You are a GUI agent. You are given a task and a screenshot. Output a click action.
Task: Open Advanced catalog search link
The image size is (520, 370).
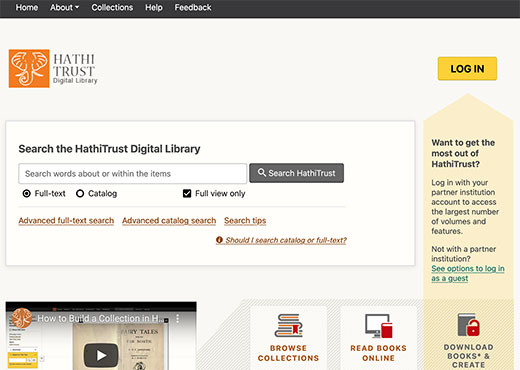pos(169,221)
